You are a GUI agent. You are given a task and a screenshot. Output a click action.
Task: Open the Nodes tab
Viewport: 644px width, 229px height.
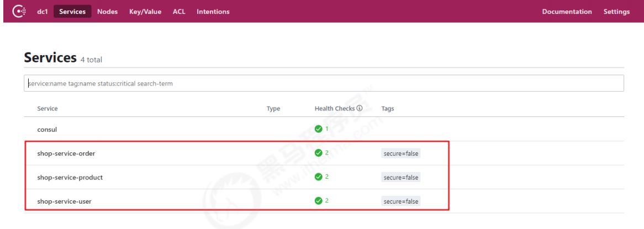tap(108, 12)
